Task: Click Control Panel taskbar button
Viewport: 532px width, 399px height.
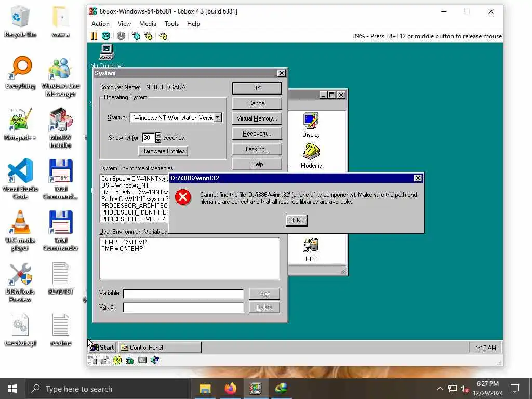Action: 160,348
